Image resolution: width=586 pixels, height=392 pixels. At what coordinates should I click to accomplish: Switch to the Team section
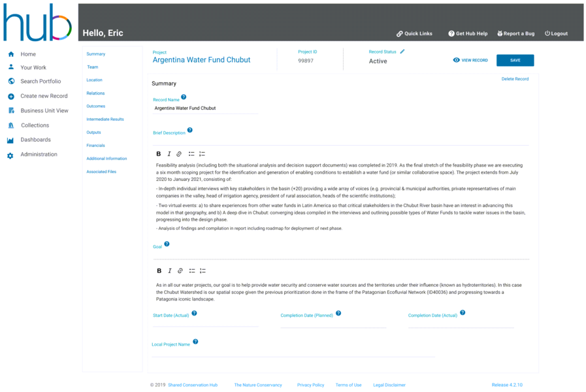pos(93,67)
